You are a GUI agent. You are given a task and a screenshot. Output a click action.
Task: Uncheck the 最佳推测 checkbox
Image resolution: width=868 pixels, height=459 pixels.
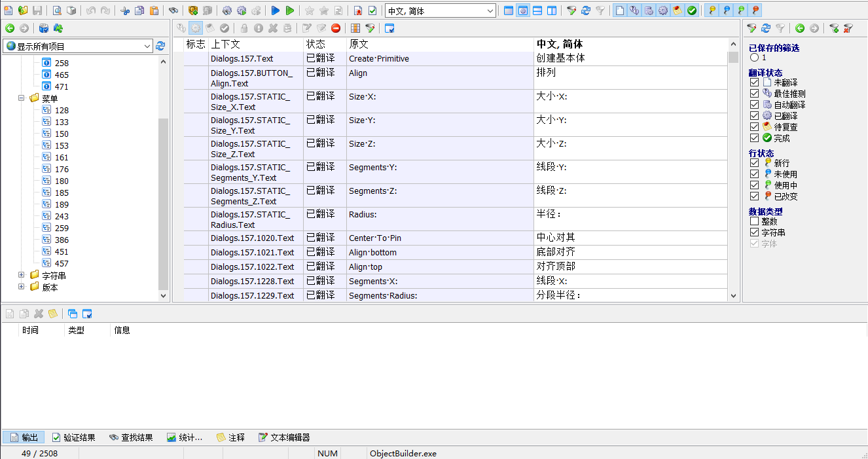point(754,94)
